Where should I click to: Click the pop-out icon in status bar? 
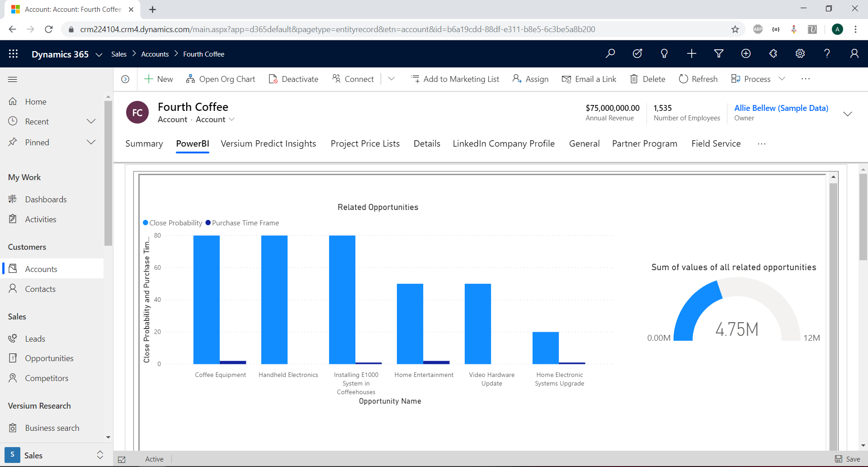click(x=122, y=459)
